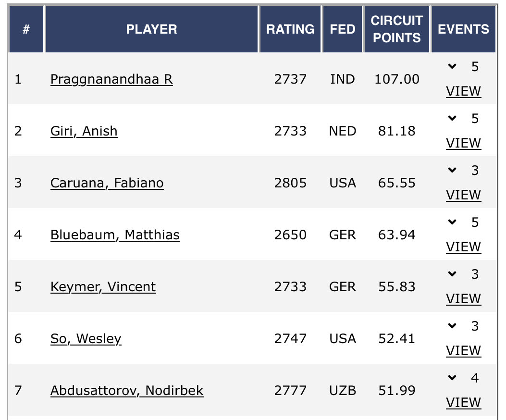Viewport: 506px width, 420px height.
Task: Click VIEW link in Giri's row
Action: 463,143
